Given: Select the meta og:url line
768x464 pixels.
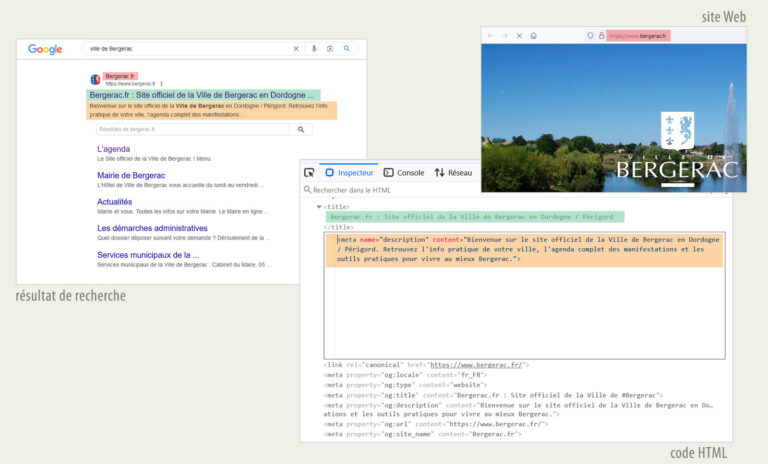Looking at the screenshot, I should pyautogui.click(x=436, y=424).
